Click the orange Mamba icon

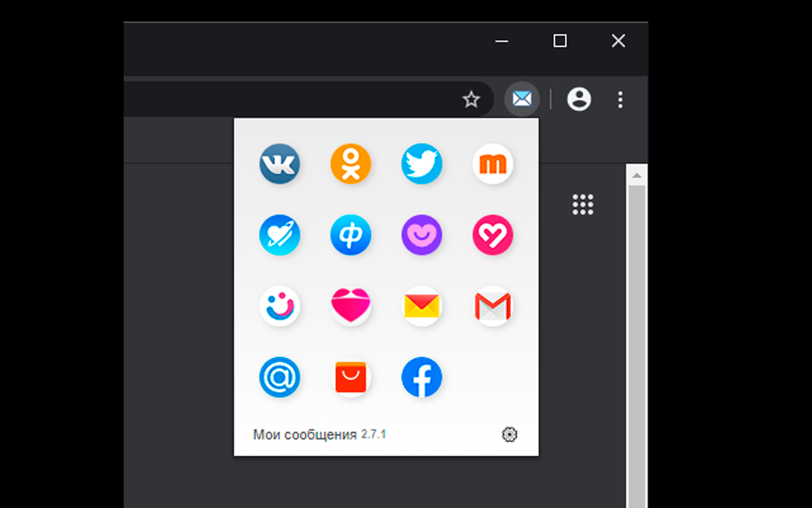coord(493,164)
